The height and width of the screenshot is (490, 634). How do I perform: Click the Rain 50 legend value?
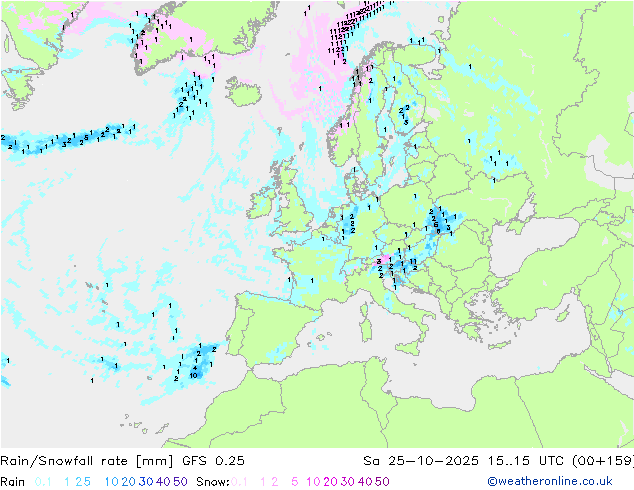180,482
